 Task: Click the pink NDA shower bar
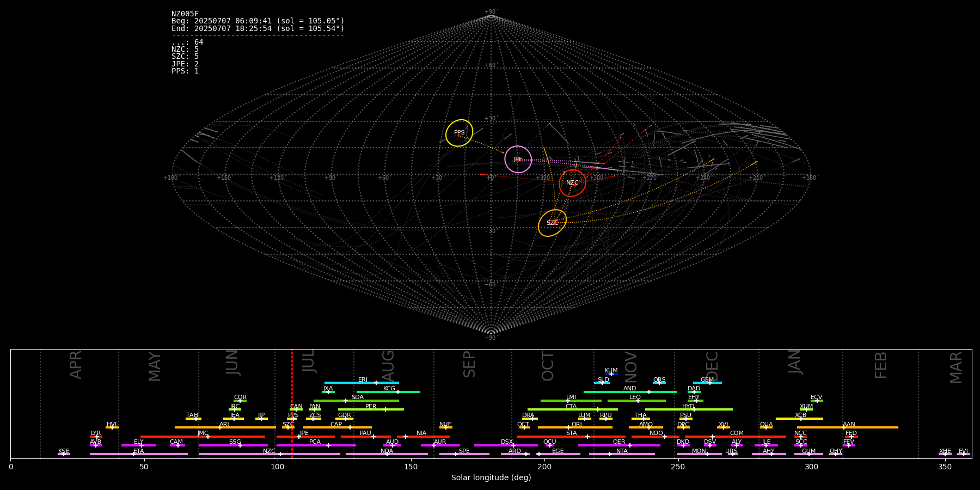pos(387,454)
